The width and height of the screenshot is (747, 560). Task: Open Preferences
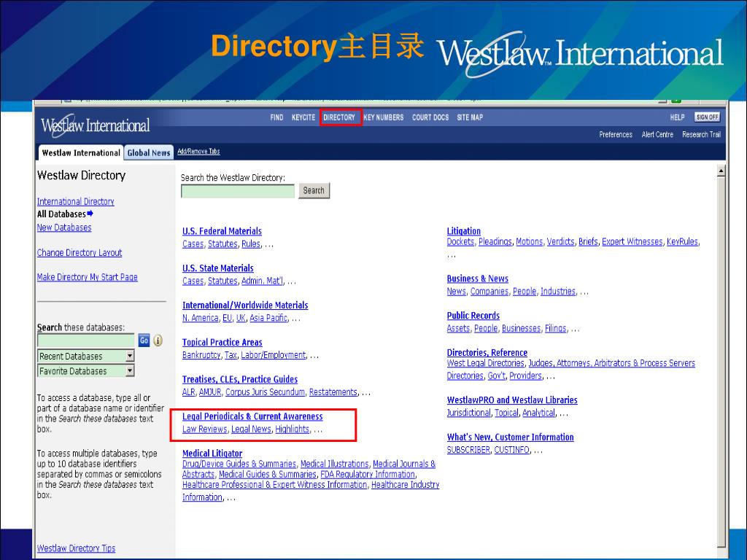pos(616,135)
